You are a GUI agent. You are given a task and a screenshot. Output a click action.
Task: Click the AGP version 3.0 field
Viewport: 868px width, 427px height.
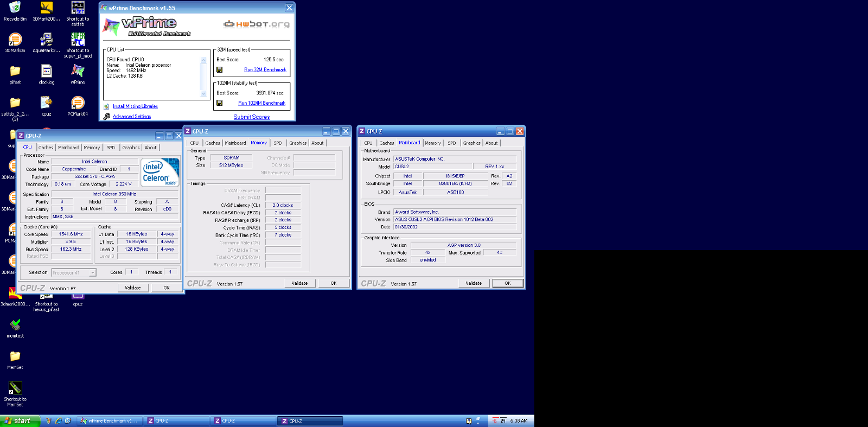pos(463,245)
